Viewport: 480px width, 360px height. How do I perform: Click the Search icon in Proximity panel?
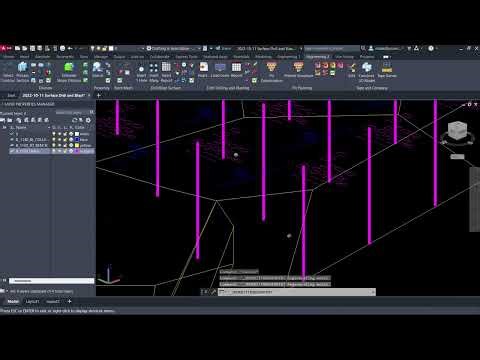click(97, 68)
